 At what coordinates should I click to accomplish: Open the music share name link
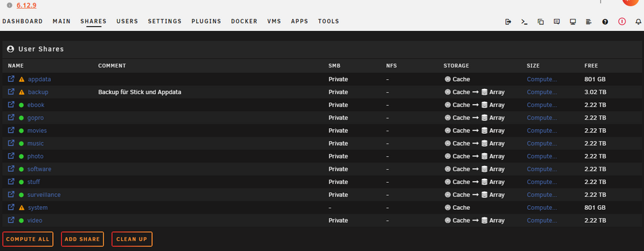35,144
